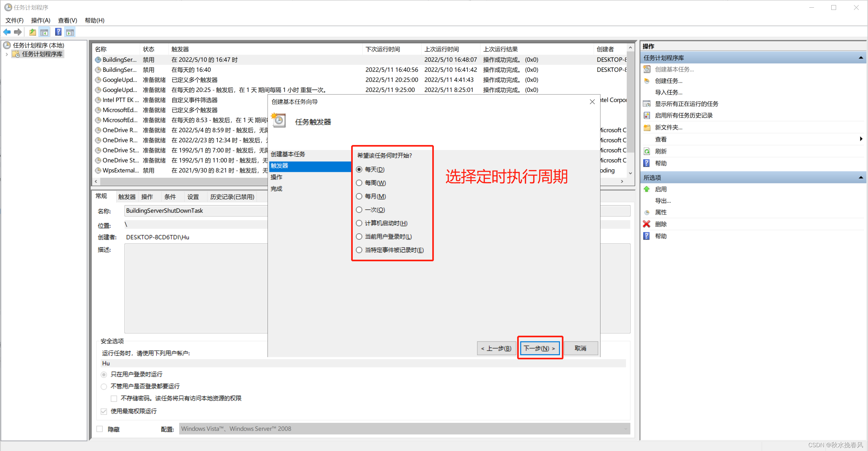Viewport: 868px width, 451px height.
Task: Click the 任务计划程序 (本地) root clock icon
Action: click(7, 45)
